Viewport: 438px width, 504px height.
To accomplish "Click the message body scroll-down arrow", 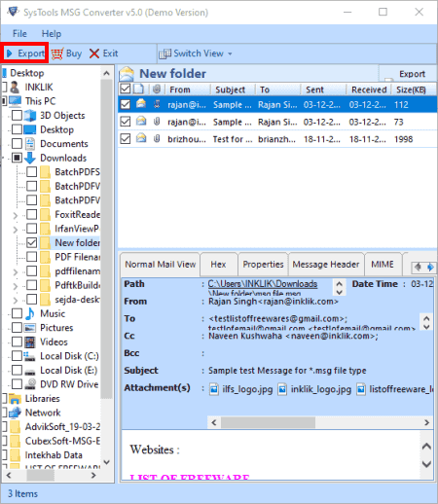I will [426, 464].
